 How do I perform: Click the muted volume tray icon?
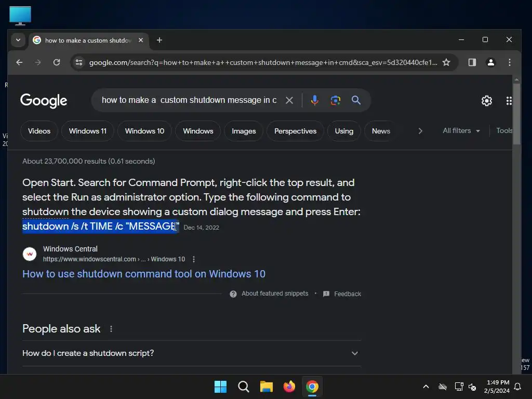click(x=472, y=387)
